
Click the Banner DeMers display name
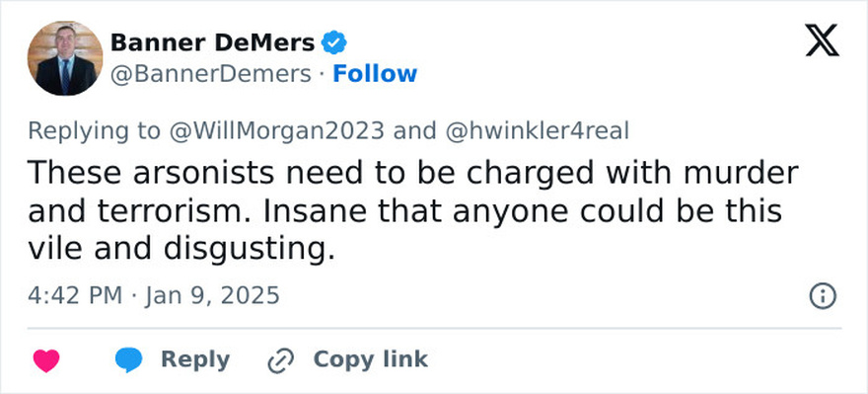click(213, 42)
